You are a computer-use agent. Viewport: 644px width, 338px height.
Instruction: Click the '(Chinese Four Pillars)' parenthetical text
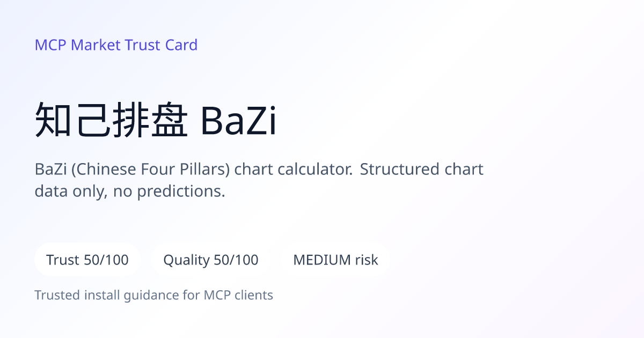(x=151, y=170)
